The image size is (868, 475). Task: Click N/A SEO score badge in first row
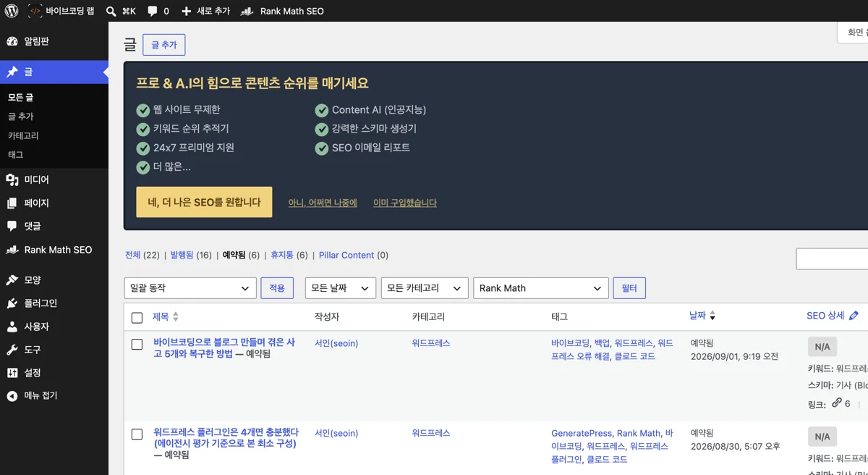[822, 347]
